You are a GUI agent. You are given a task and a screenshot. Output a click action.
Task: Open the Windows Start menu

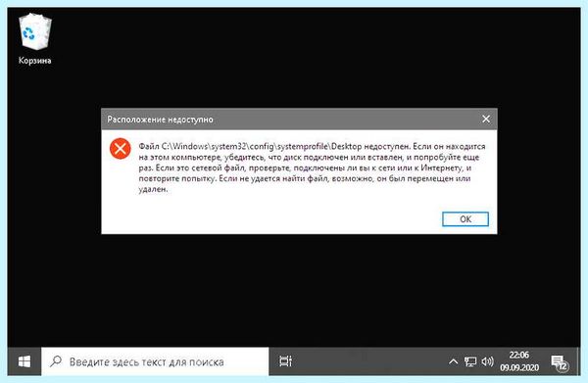pos(24,361)
